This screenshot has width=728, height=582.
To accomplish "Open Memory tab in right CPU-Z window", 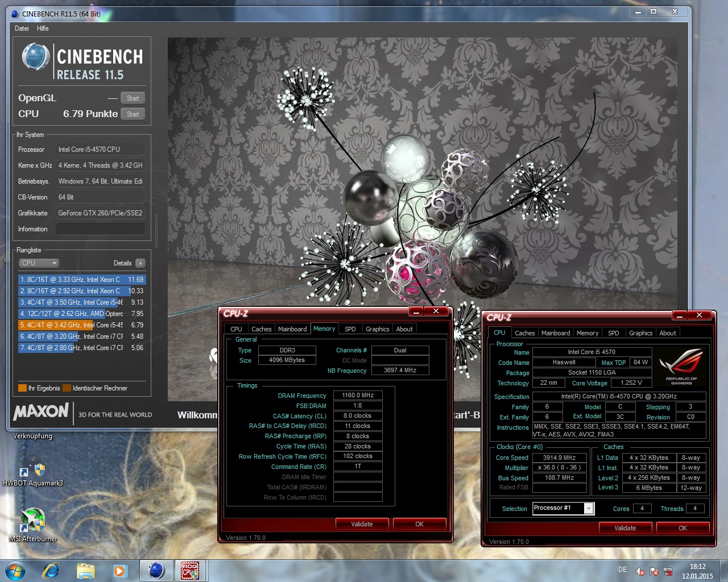I will 588,333.
